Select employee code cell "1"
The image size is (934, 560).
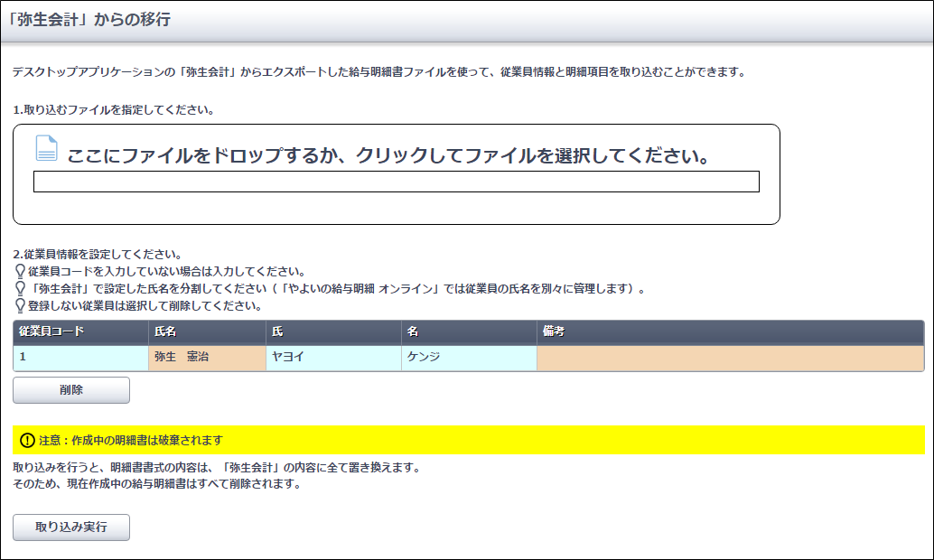81,358
